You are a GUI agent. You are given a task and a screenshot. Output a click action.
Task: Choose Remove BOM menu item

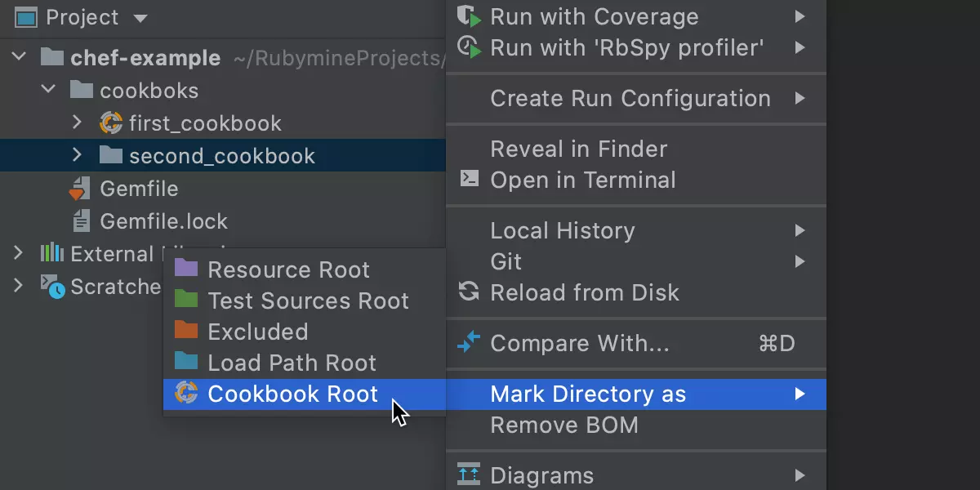(636, 425)
